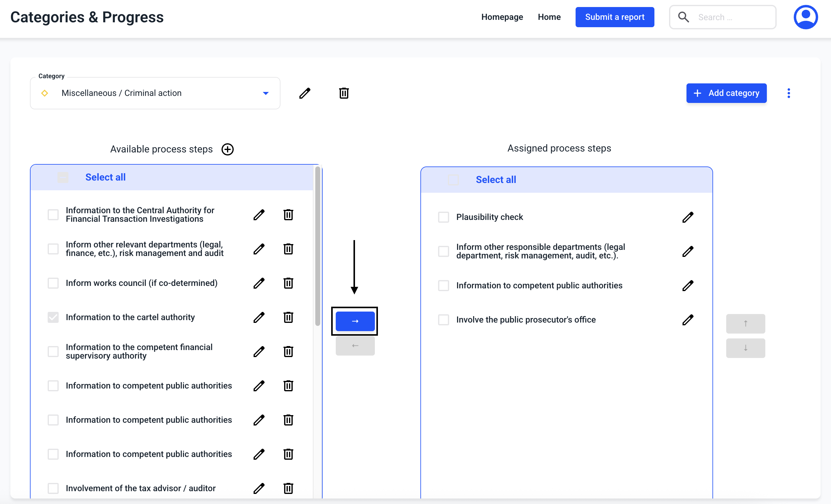Uncheck Information to the cartel authority checkbox

coord(53,317)
